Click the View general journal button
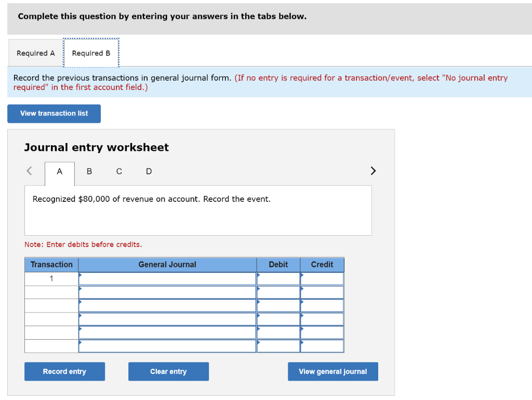The image size is (532, 400). [x=332, y=371]
